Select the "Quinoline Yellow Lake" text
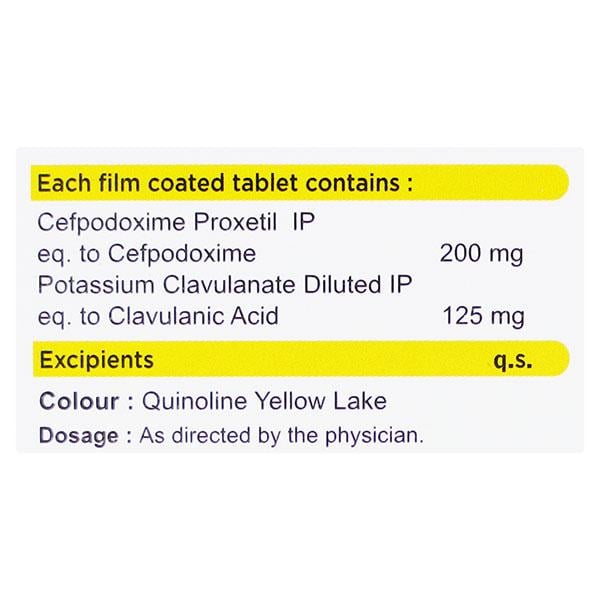Screen dimensions: 600x600 [264, 402]
